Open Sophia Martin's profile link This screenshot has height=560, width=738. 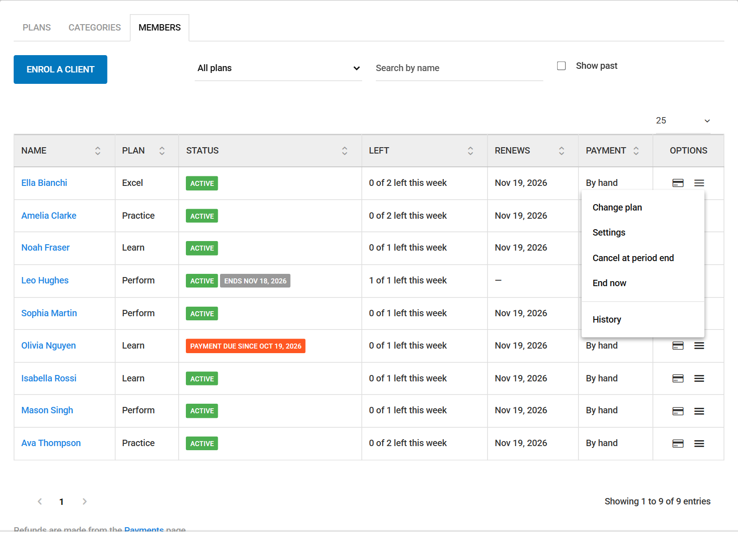tap(49, 313)
